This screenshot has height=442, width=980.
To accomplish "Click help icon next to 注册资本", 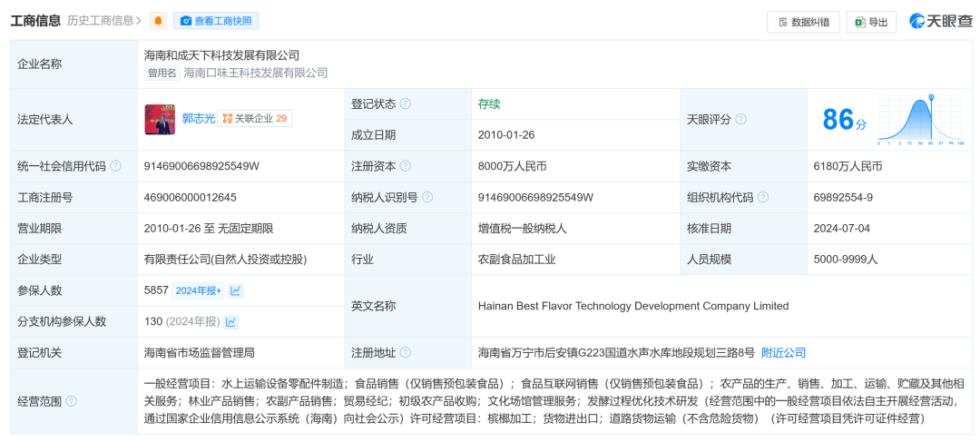I will (x=406, y=166).
